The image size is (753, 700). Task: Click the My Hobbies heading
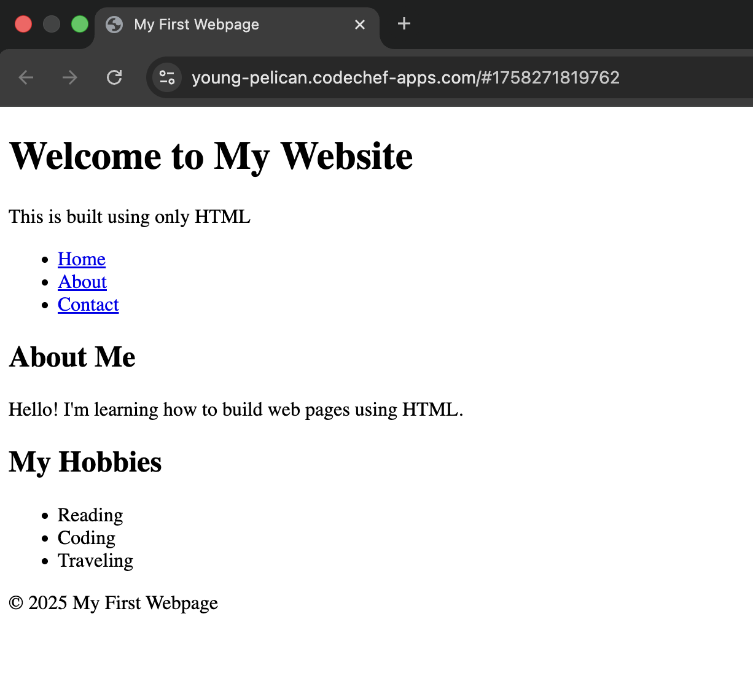point(85,462)
